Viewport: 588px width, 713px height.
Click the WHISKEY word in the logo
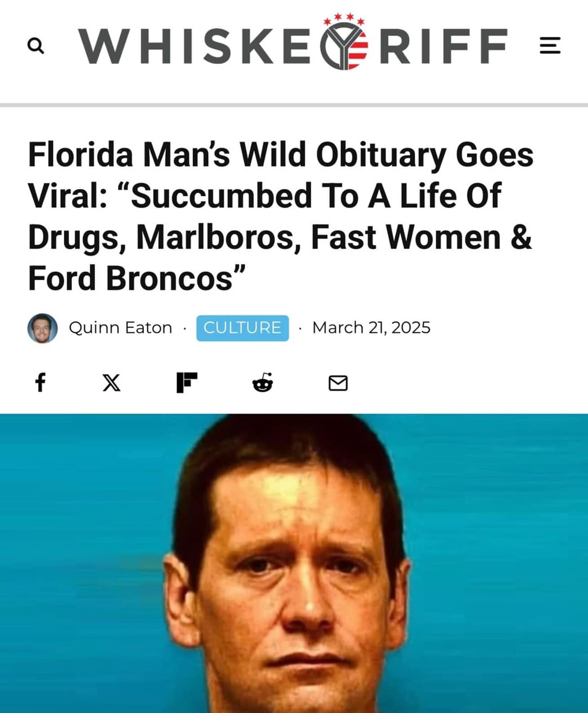(198, 46)
